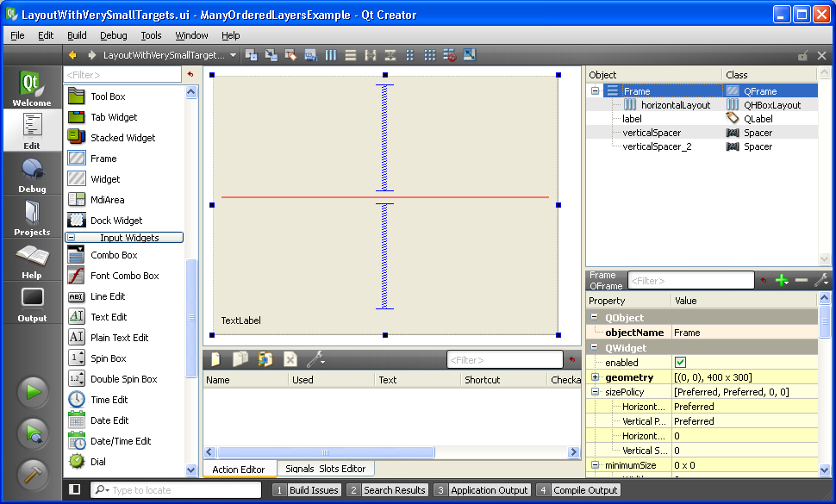Go forward with right arrow icon
836x504 pixels.
pos(91,55)
